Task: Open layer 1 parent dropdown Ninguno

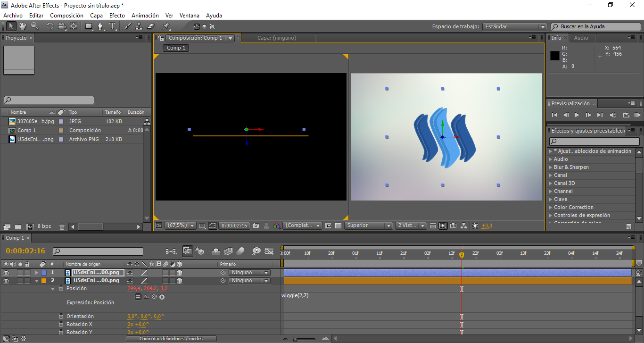Action: click(x=249, y=273)
